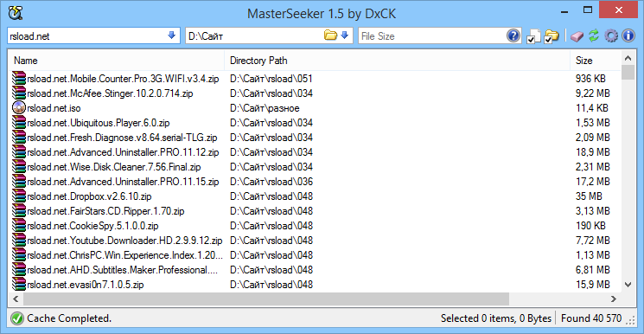Click path D:\Сайт\rsload\051 cell
This screenshot has height=334, width=644.
point(271,79)
